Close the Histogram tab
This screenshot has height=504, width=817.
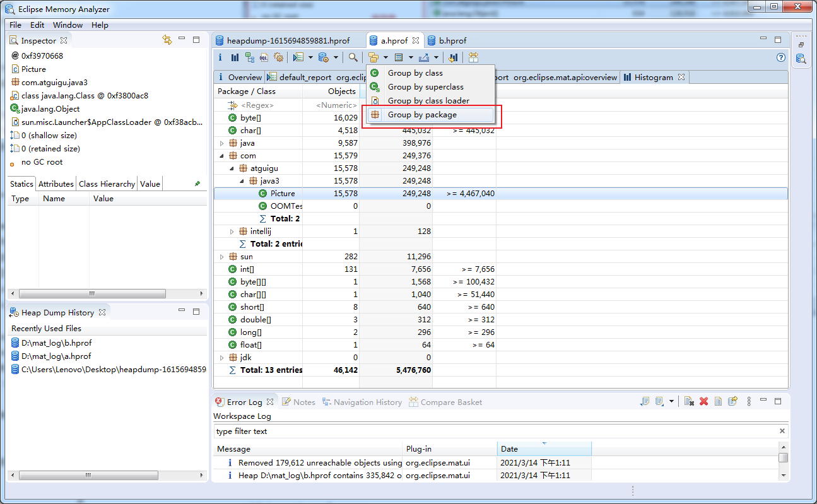click(x=681, y=77)
